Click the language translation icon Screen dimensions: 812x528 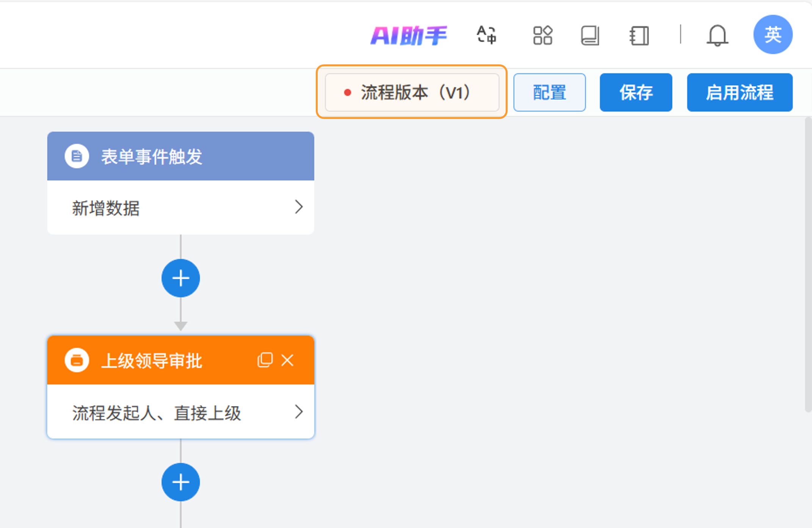(x=486, y=35)
